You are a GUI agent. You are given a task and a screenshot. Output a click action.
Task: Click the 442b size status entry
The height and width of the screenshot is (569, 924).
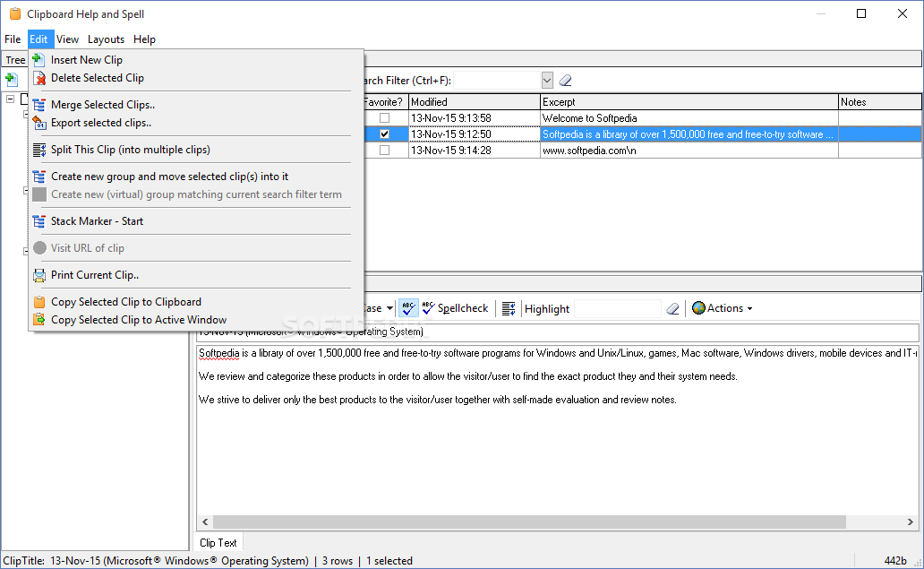click(895, 561)
